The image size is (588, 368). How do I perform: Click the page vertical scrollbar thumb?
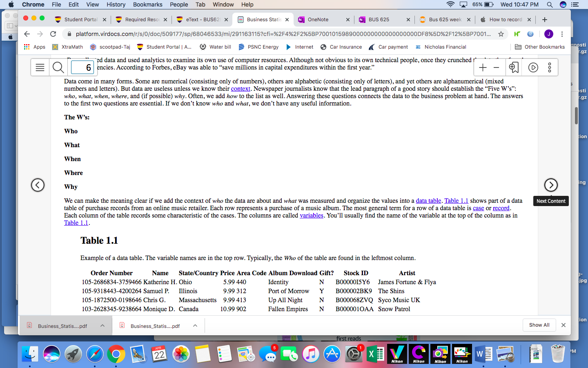pyautogui.click(x=576, y=116)
